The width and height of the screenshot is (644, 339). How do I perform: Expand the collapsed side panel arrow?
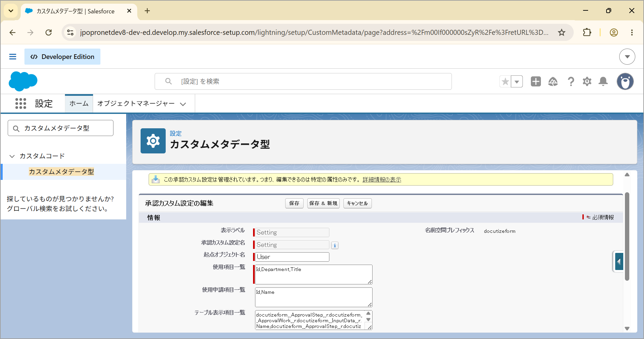point(619,262)
